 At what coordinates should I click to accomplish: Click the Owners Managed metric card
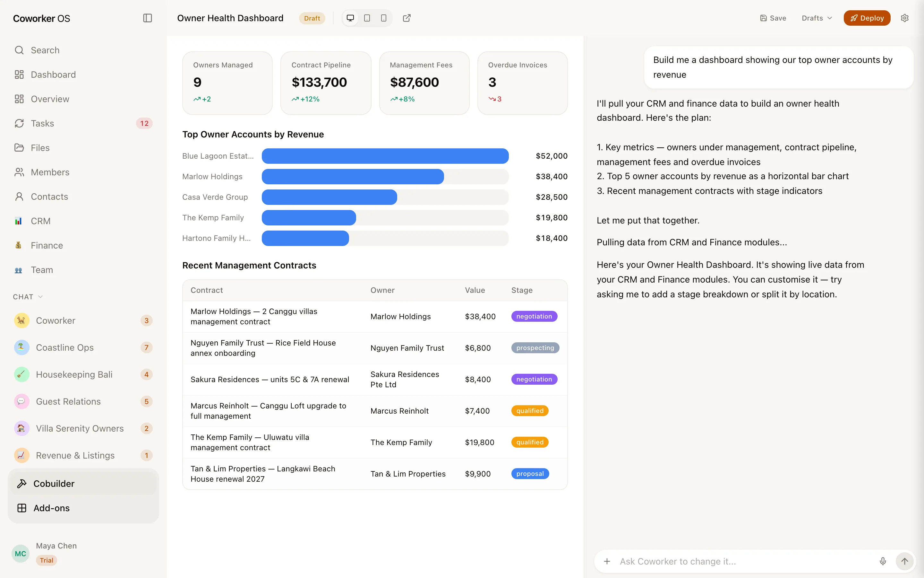click(x=227, y=83)
